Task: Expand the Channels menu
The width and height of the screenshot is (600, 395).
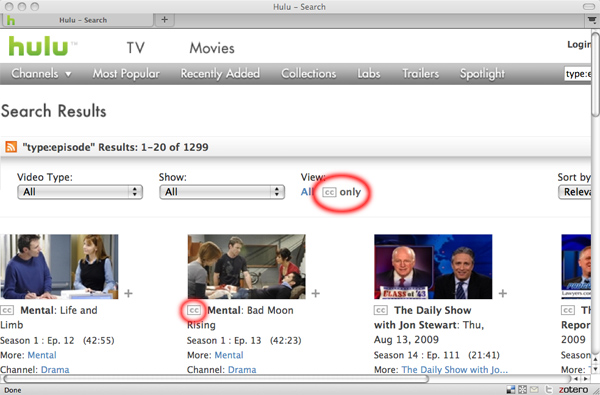Action: 41,73
